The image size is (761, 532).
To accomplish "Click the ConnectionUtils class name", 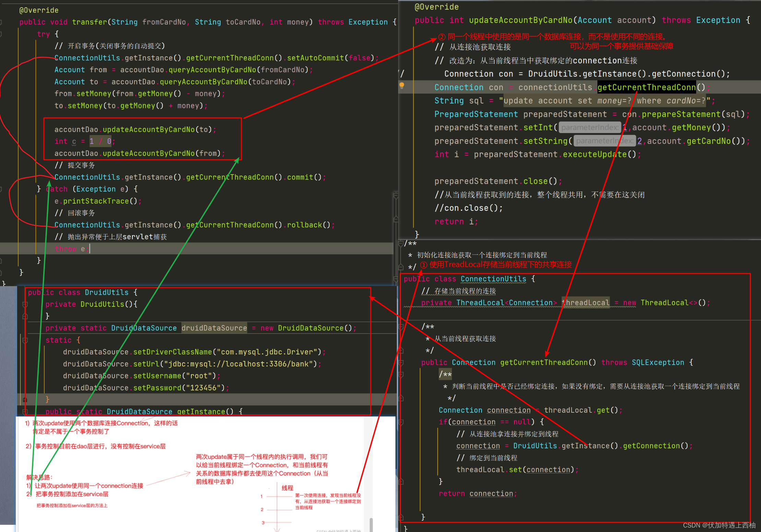I will (x=493, y=279).
